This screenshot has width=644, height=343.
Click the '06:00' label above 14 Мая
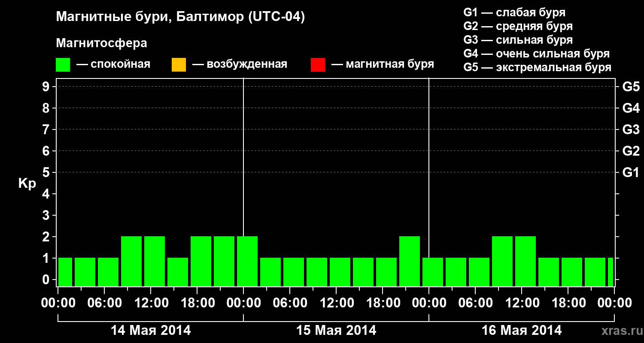coord(104,303)
